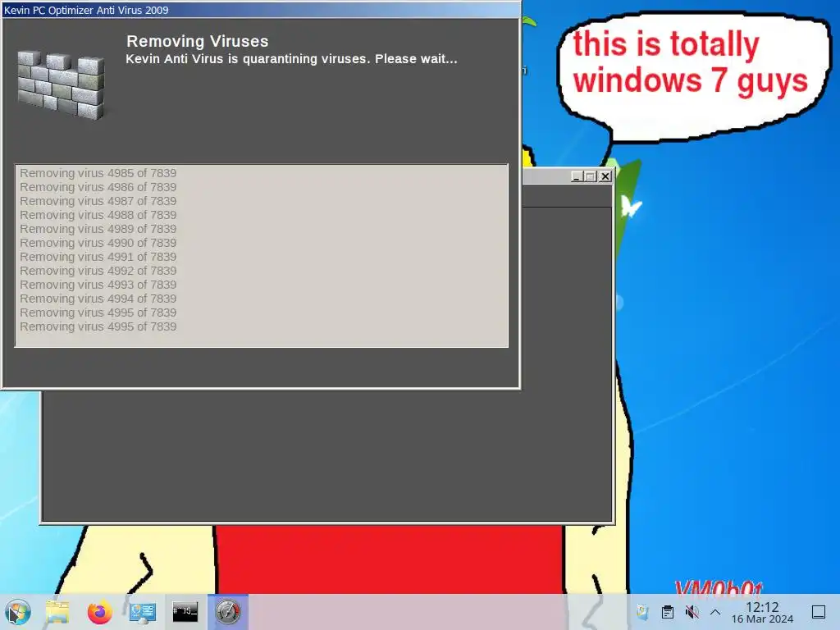Screen dimensions: 840x630
Task: Select line 'Removing virus 4992 of 7839'
Action: [x=98, y=271]
